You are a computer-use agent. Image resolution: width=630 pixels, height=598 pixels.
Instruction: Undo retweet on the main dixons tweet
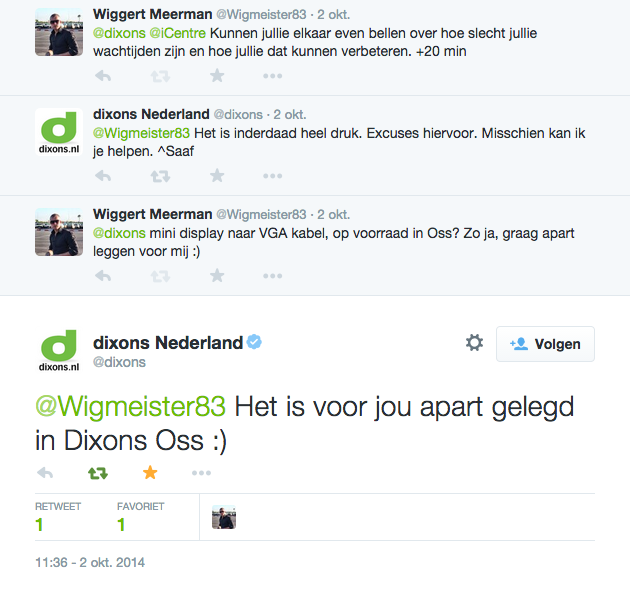[x=98, y=473]
